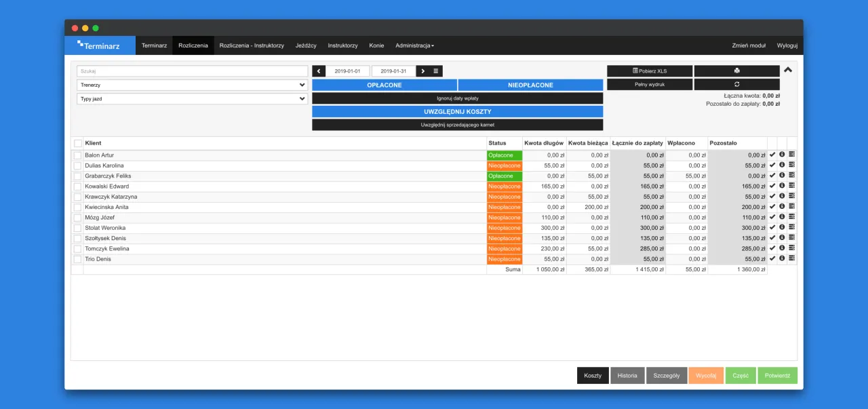This screenshot has width=868, height=409.
Task: Open the Administracja menu
Action: [414, 45]
